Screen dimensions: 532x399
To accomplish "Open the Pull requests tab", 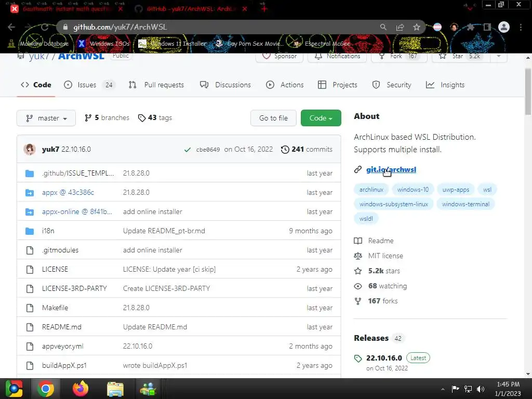I will click(x=156, y=85).
